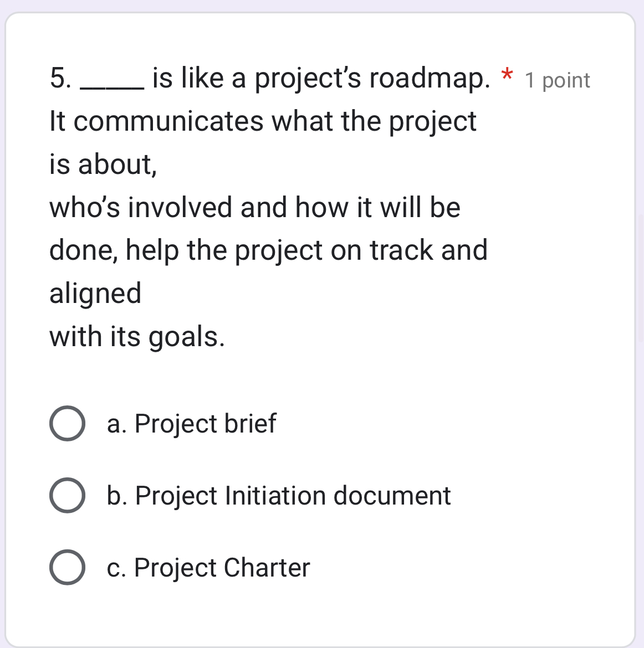Click the line starting with 'It communicates'
The width and height of the screenshot is (644, 648).
(x=263, y=121)
